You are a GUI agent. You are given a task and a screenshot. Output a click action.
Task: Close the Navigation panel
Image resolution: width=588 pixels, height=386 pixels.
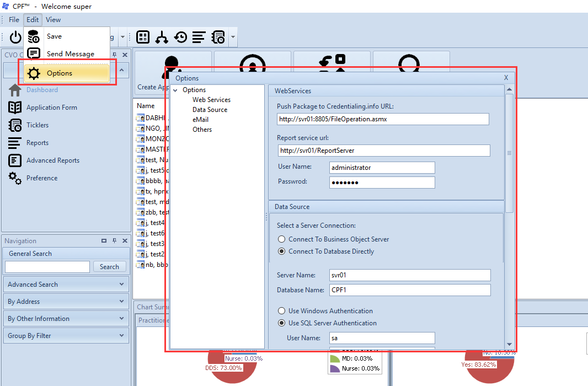125,240
